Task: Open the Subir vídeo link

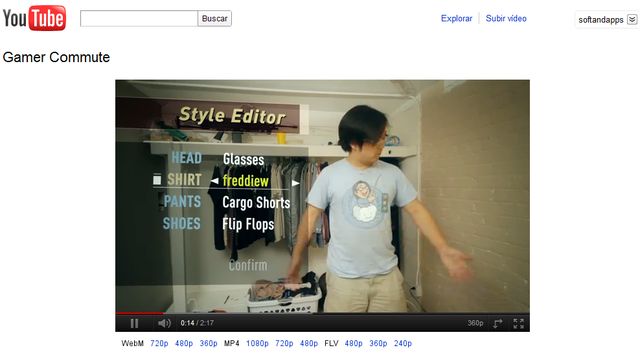Action: tap(506, 18)
